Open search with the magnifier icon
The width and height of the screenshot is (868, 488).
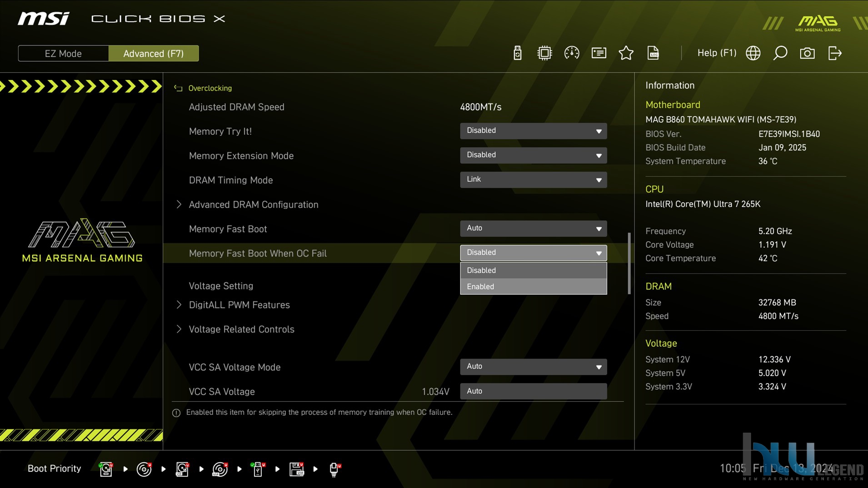point(780,53)
